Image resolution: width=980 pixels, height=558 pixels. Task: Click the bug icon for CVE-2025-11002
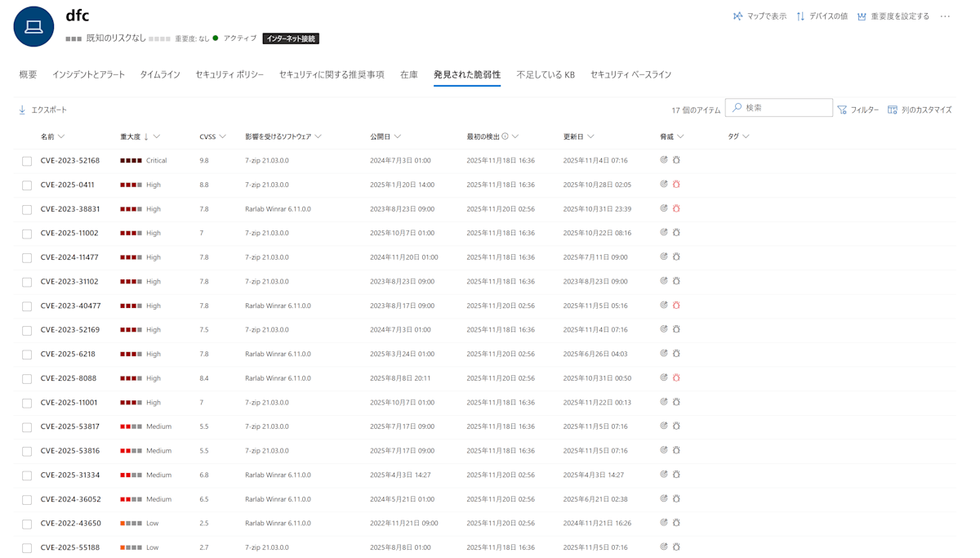tap(676, 233)
